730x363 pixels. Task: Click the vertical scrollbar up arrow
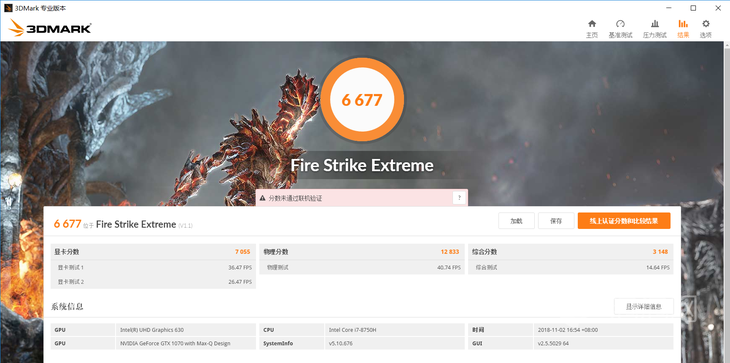click(726, 45)
